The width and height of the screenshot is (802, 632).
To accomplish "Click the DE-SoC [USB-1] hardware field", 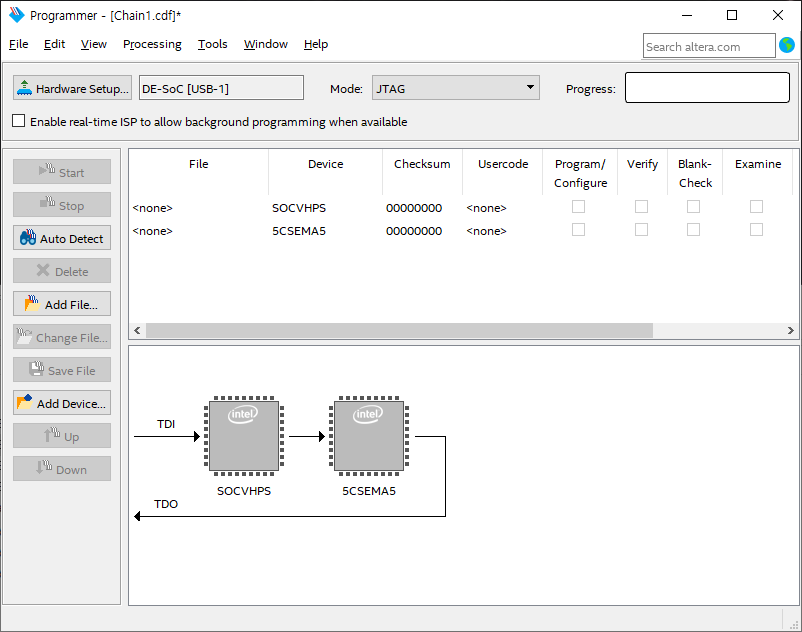I will [x=221, y=88].
